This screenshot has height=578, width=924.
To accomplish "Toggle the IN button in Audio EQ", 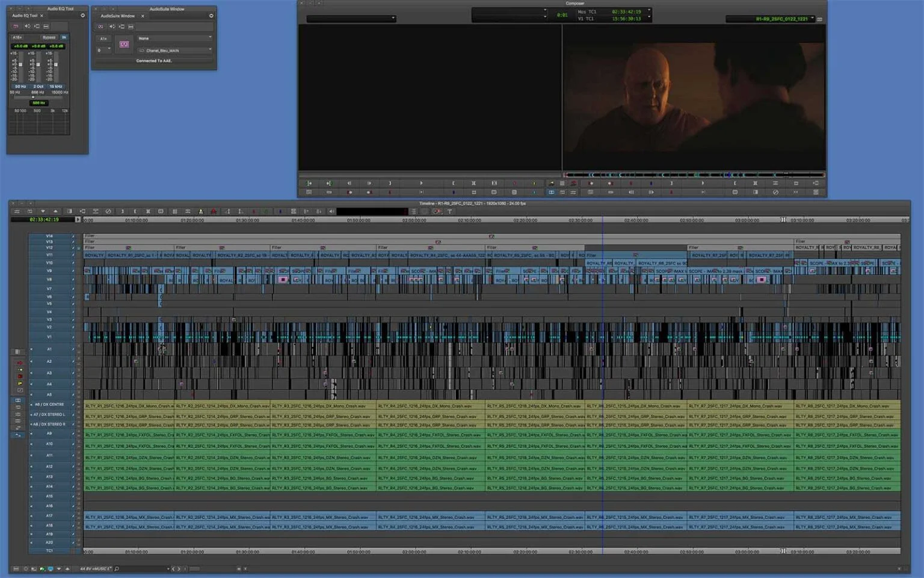I will click(x=64, y=37).
